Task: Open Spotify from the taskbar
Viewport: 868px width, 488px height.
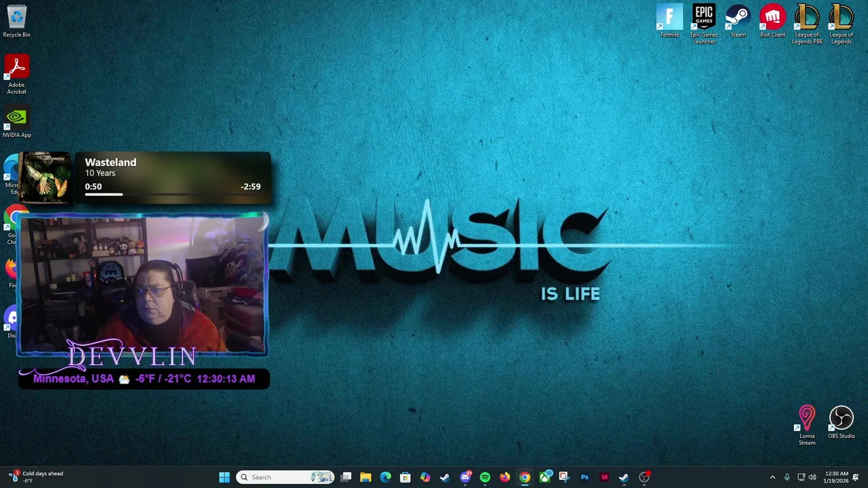Action: click(485, 477)
